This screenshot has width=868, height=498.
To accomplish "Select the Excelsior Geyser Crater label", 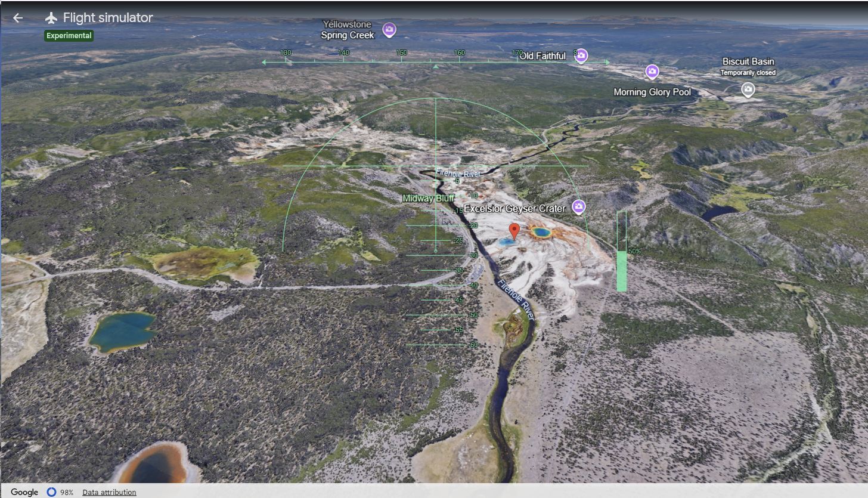I will coord(514,209).
